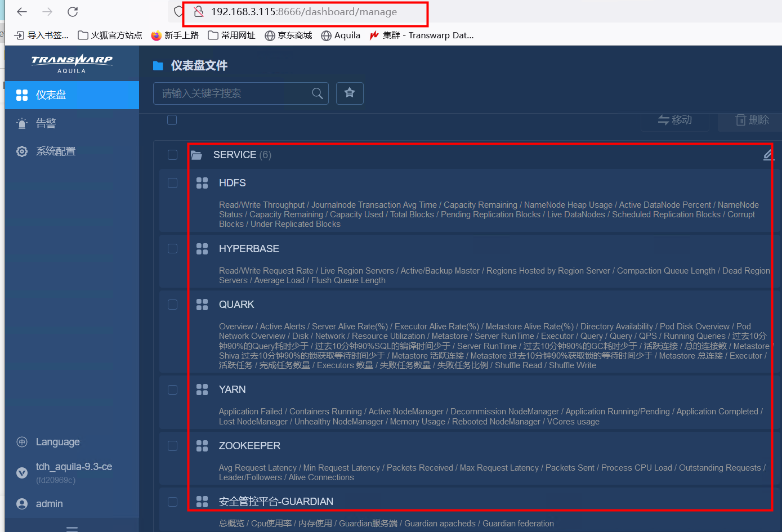Viewport: 782px width, 532px height.
Task: Click the browser forward arrow
Action: pyautogui.click(x=47, y=12)
